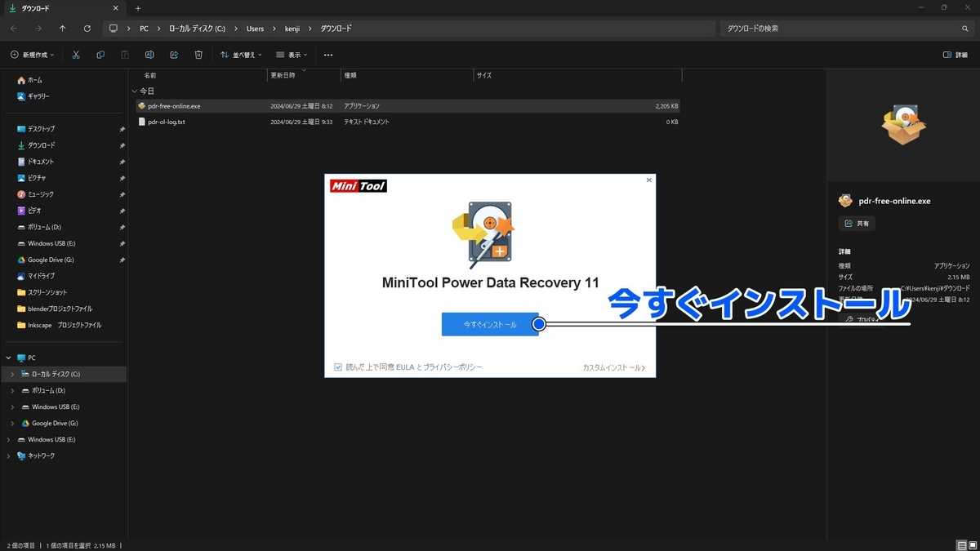This screenshot has width=980, height=551.
Task: Open the three-dots more options menu
Action: [328, 55]
